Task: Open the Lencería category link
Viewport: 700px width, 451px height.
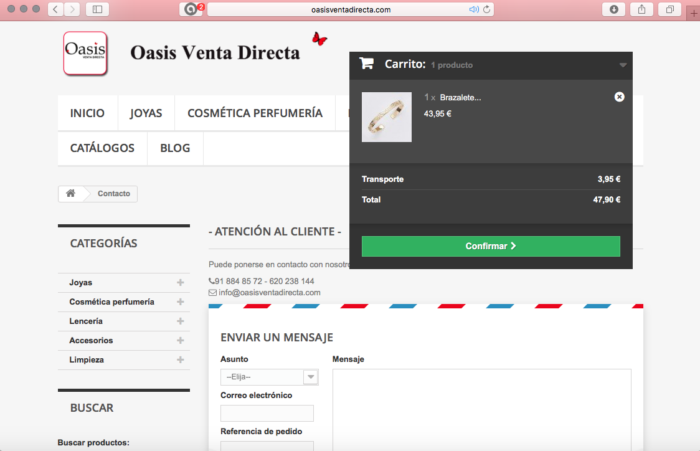Action: (86, 321)
